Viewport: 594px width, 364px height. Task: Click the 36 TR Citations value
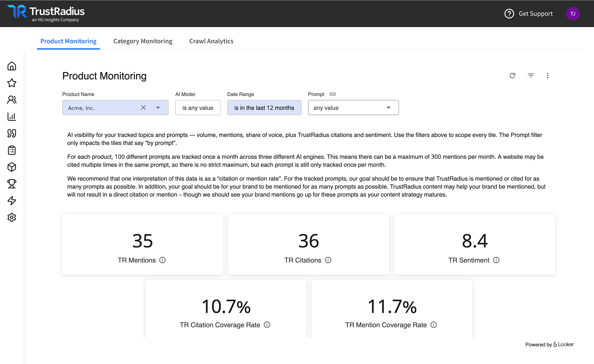click(x=309, y=241)
